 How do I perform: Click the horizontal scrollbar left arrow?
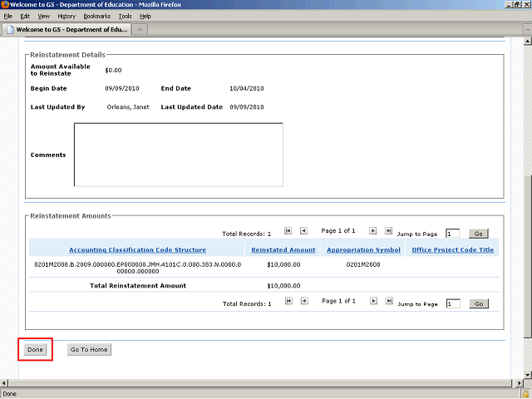[3, 383]
